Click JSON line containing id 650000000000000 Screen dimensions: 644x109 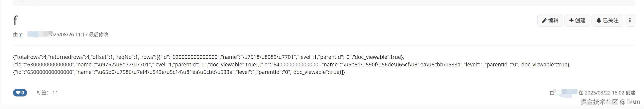click(179, 72)
